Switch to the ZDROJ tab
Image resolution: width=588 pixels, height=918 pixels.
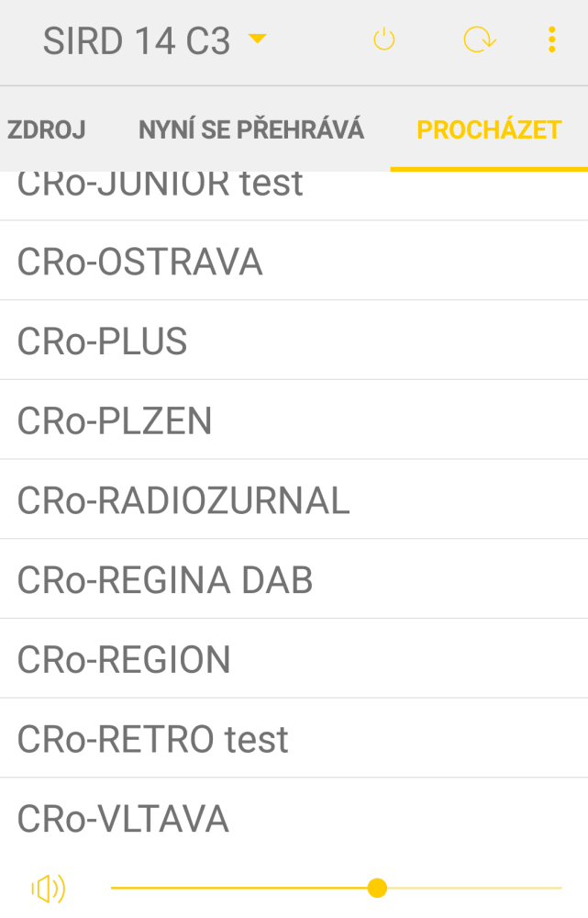(x=46, y=129)
